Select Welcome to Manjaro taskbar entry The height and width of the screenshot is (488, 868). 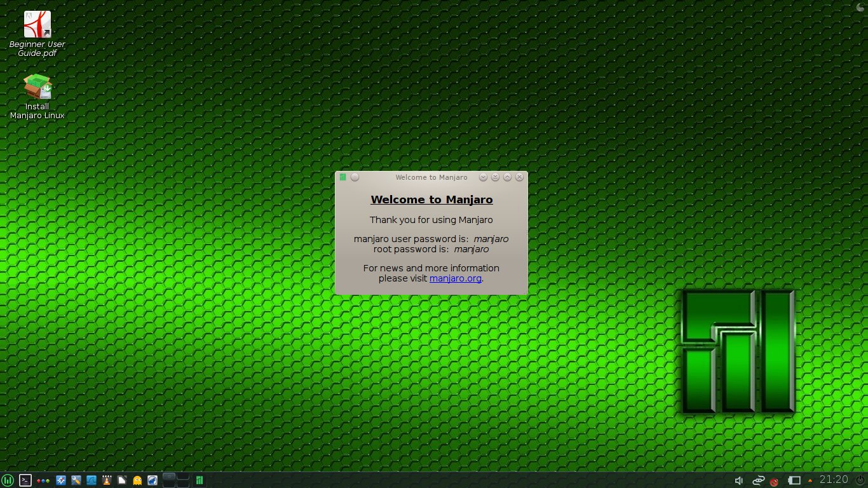coord(200,480)
